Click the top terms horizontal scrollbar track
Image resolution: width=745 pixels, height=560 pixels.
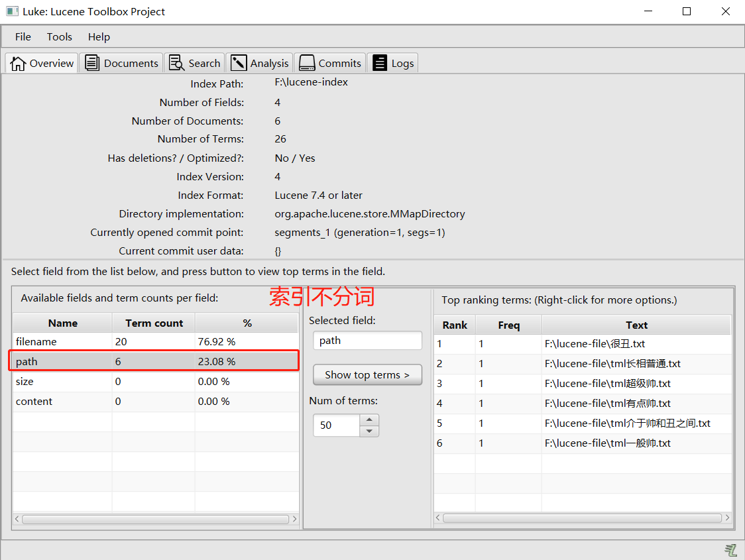(583, 518)
